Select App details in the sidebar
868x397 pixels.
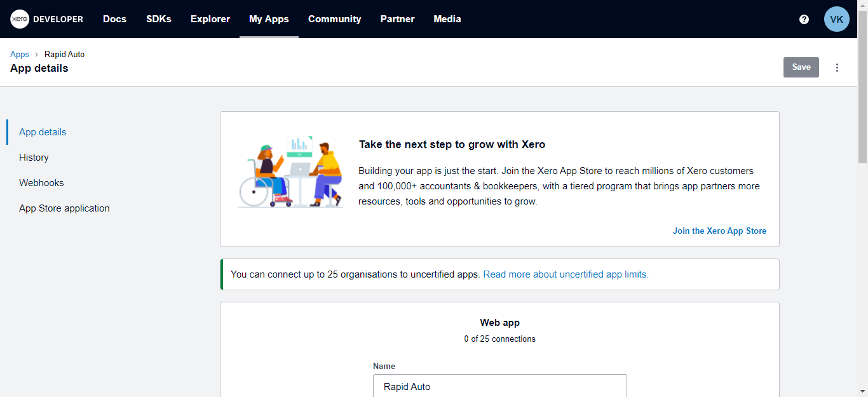click(43, 132)
